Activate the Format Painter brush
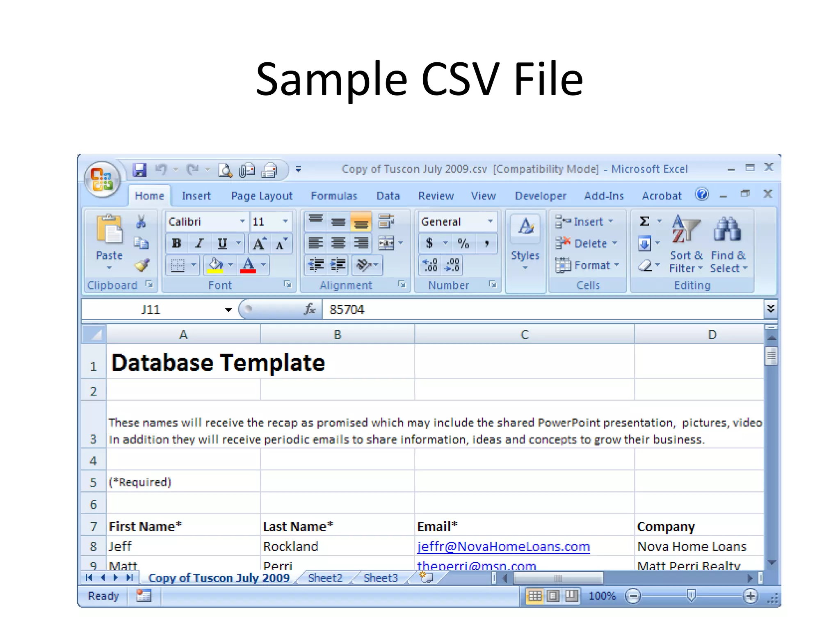 pyautogui.click(x=142, y=265)
